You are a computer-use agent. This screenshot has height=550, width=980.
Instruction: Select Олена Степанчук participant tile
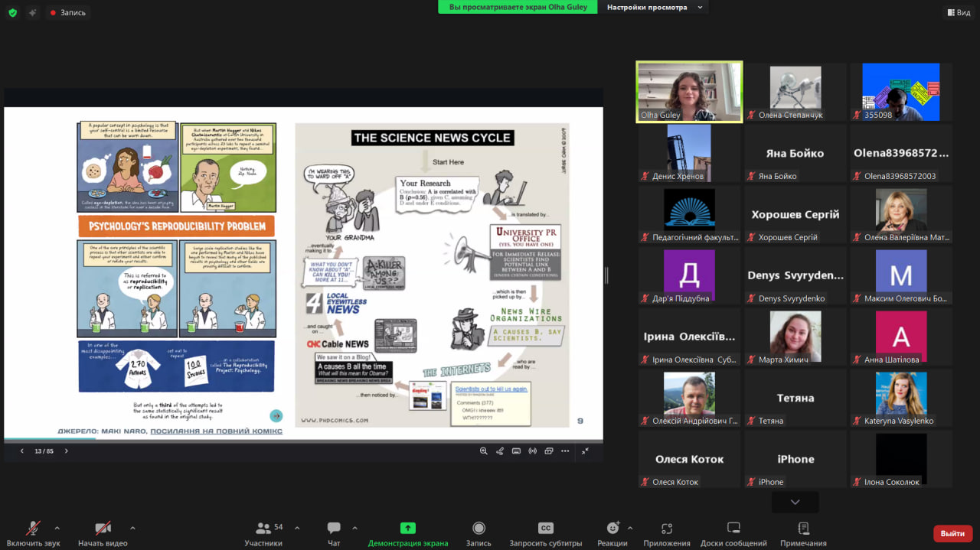(795, 92)
